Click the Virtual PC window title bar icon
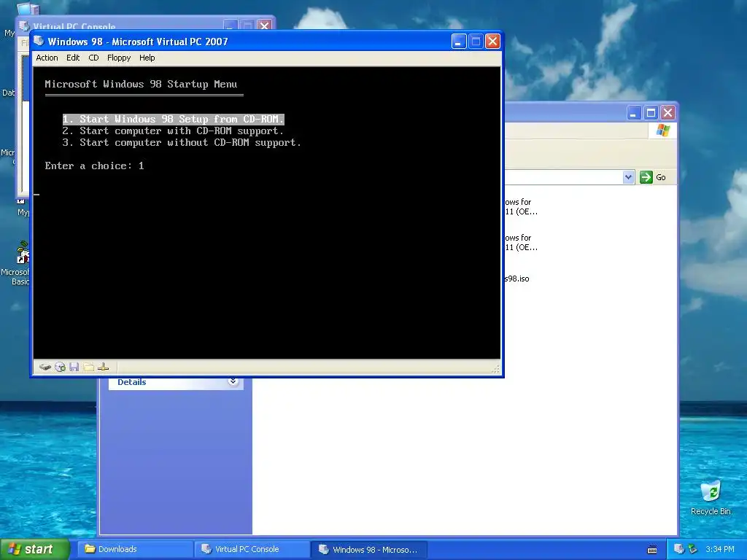Viewport: 747px width, 560px height. click(39, 42)
